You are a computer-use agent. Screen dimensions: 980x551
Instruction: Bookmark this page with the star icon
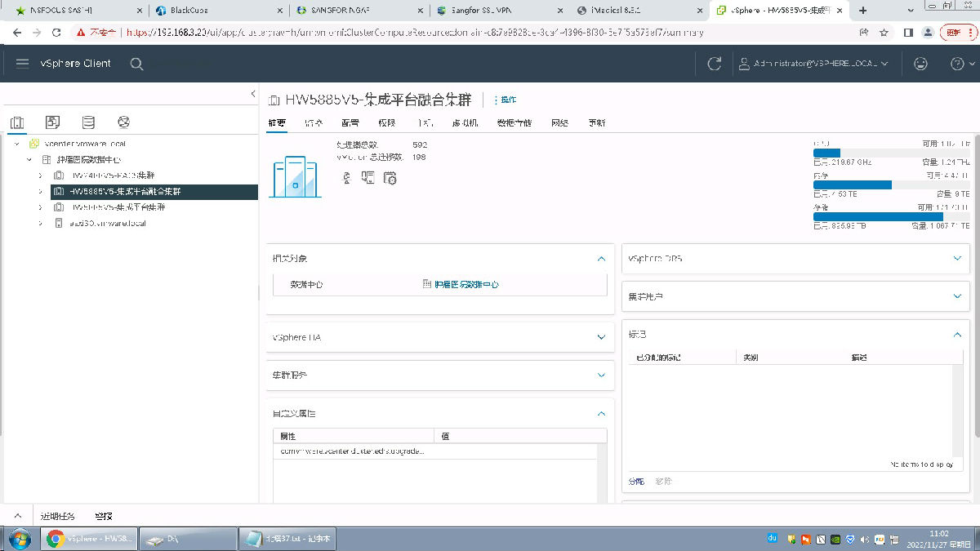(884, 33)
